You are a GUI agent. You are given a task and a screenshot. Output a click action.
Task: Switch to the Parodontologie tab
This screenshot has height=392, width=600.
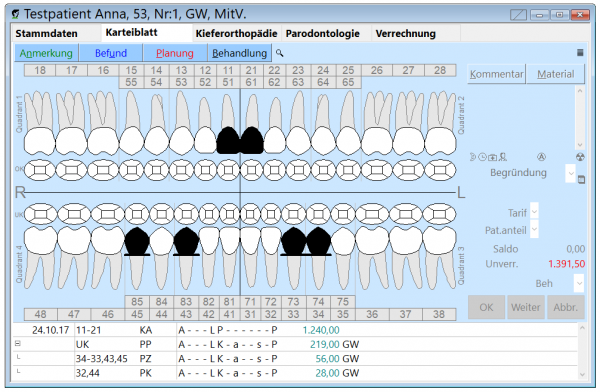(323, 34)
